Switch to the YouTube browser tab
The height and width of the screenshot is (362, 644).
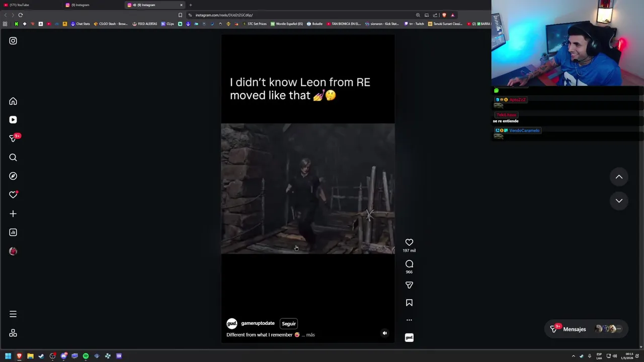[x=30, y=5]
